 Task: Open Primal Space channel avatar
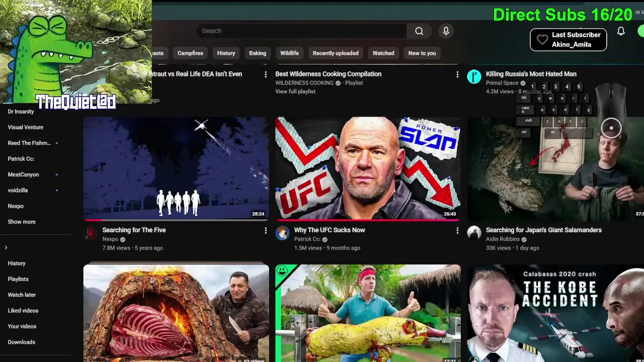pos(474,76)
